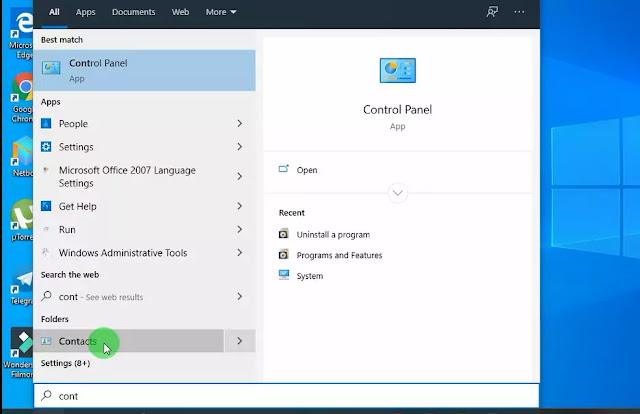This screenshot has height=414, width=640.
Task: Select the Windows Administrative Tools text
Action: click(x=123, y=253)
